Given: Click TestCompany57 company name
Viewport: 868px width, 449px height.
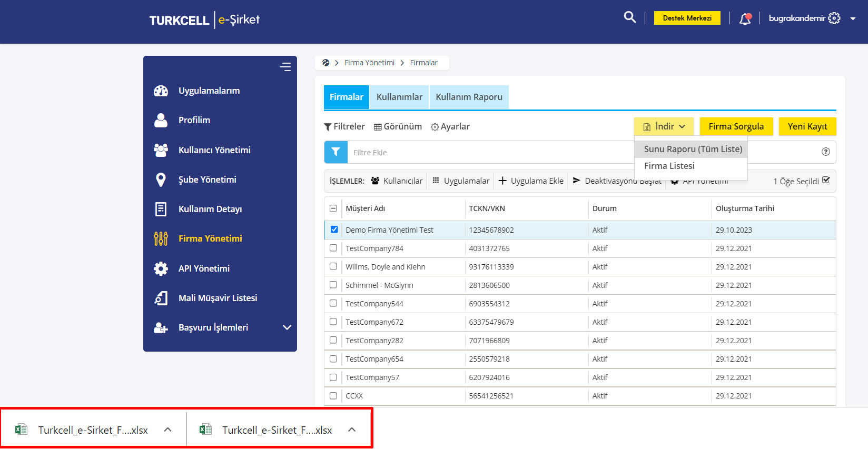Looking at the screenshot, I should [x=372, y=377].
